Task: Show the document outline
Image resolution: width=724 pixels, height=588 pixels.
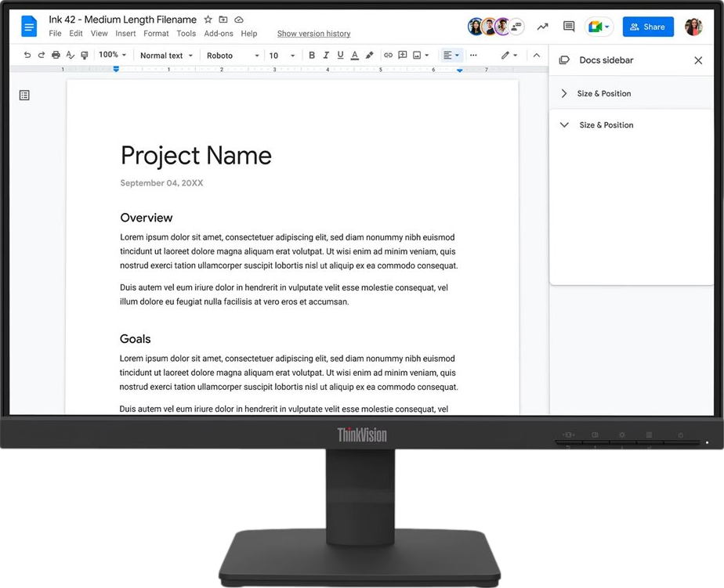Action: pos(24,95)
